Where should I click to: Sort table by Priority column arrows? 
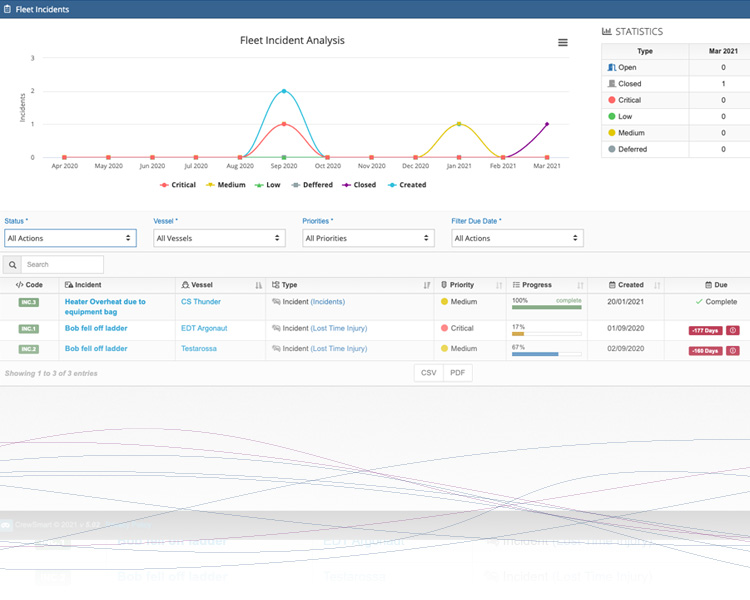tap(499, 285)
